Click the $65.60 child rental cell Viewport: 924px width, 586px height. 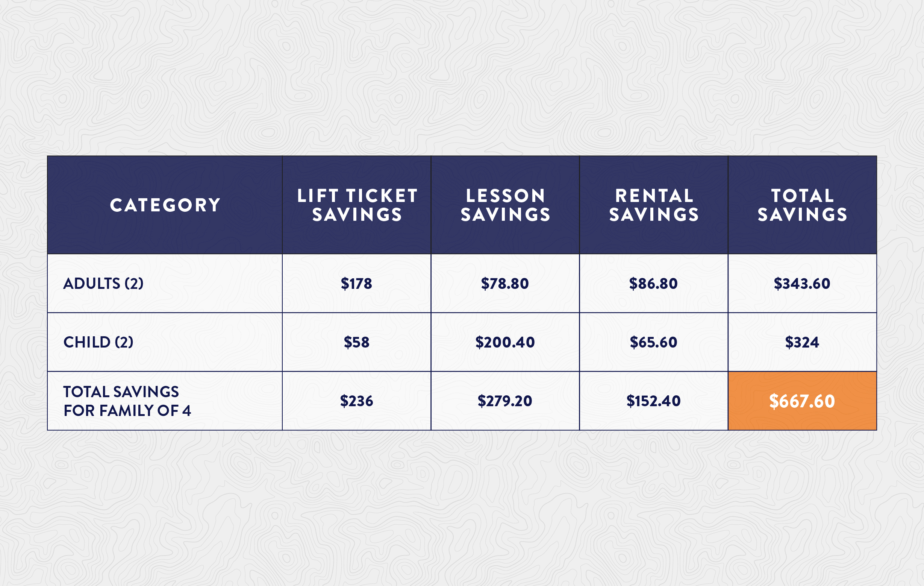tap(653, 342)
